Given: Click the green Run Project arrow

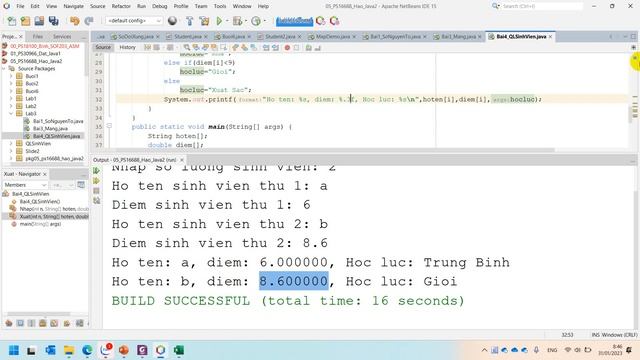Looking at the screenshot, I should pos(220,21).
